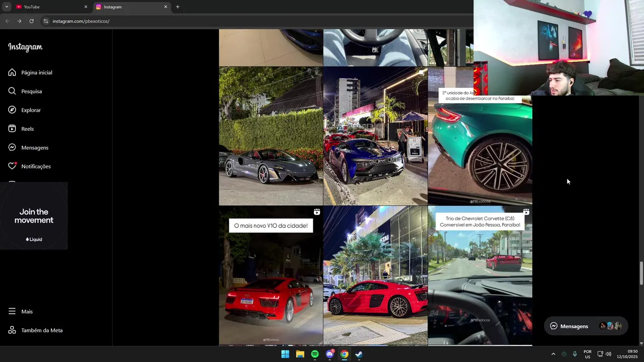Open the 'O mais novo V10 da cidade!' reel
The height and width of the screenshot is (362, 644).
271,275
